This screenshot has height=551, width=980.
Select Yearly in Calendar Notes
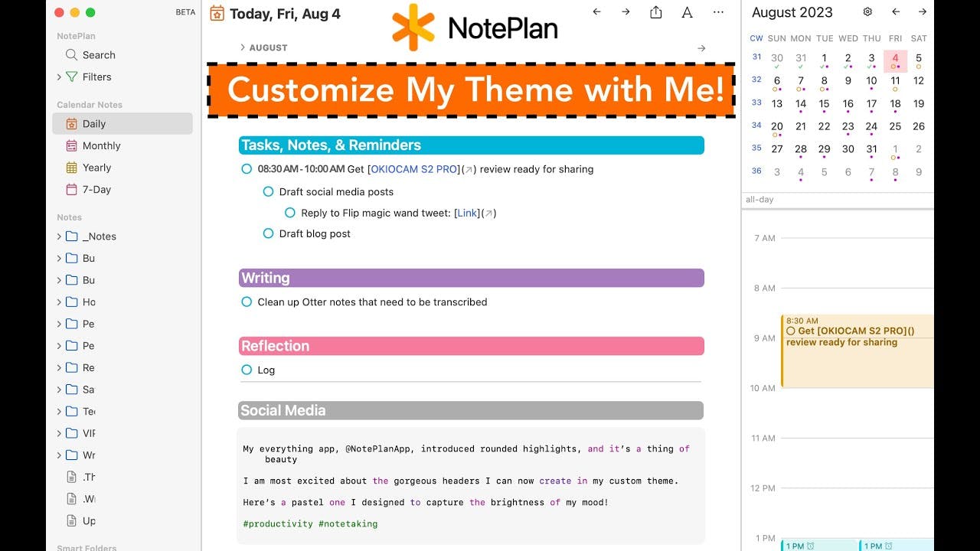tap(122, 168)
